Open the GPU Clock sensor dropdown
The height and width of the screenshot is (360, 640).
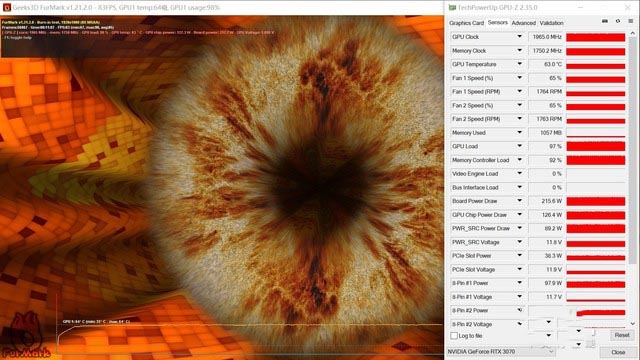[520, 37]
